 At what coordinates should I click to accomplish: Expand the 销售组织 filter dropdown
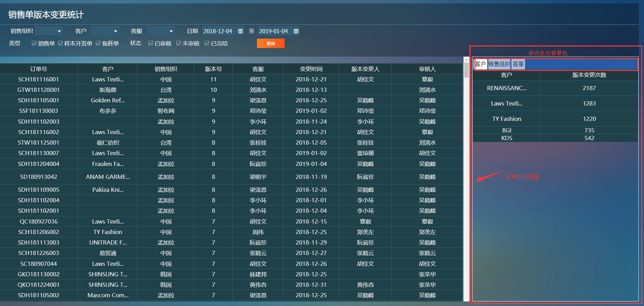pos(49,31)
